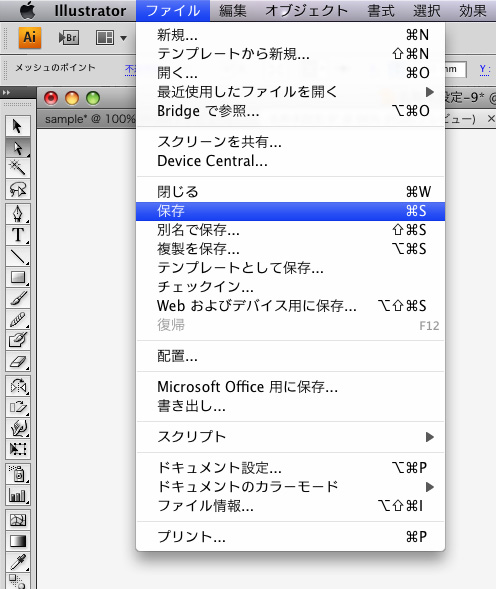Open the 書式 menu
Image resolution: width=496 pixels, height=589 pixels.
point(381,11)
